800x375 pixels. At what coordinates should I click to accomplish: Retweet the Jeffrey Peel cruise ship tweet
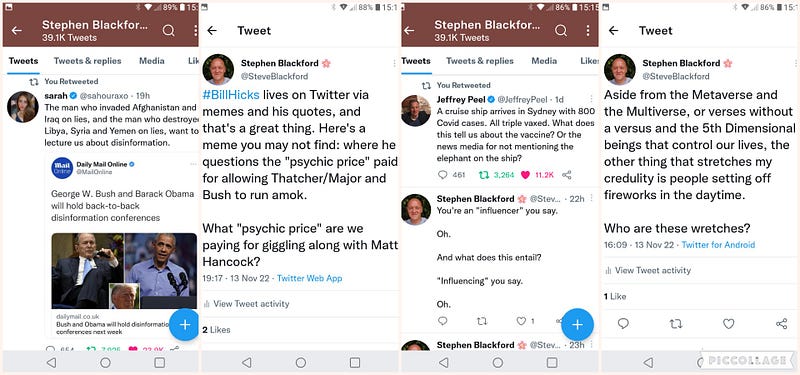(484, 175)
